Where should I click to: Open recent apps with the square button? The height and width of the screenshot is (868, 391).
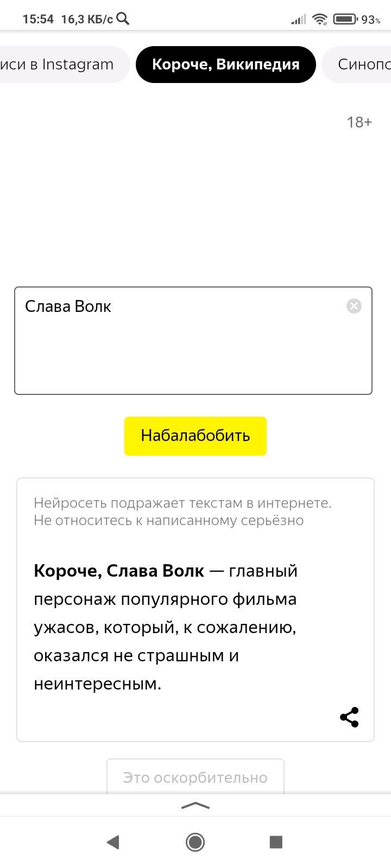(276, 842)
